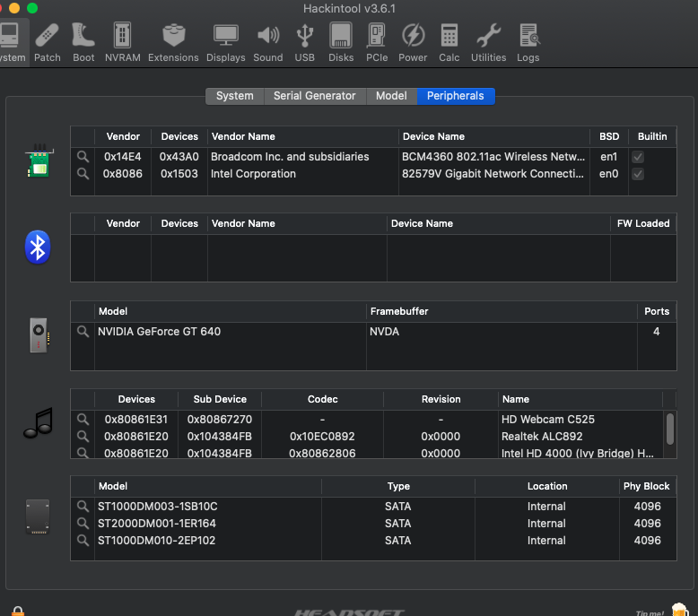Click the network card icon
Viewport: 698px width, 616px height.
pos(39,161)
